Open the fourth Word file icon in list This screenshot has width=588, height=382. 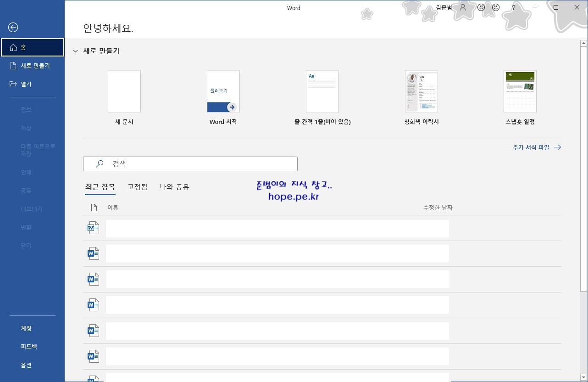[x=93, y=305]
